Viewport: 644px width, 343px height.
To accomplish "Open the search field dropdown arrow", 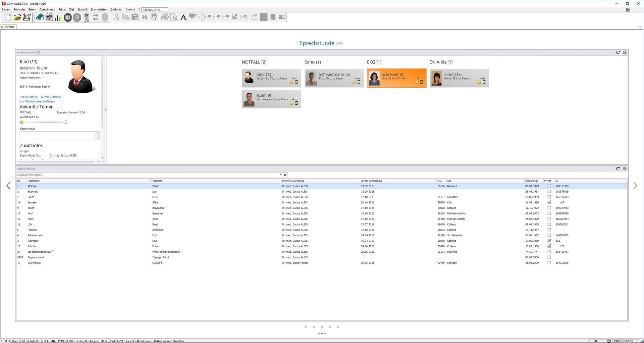I will coord(281,175).
